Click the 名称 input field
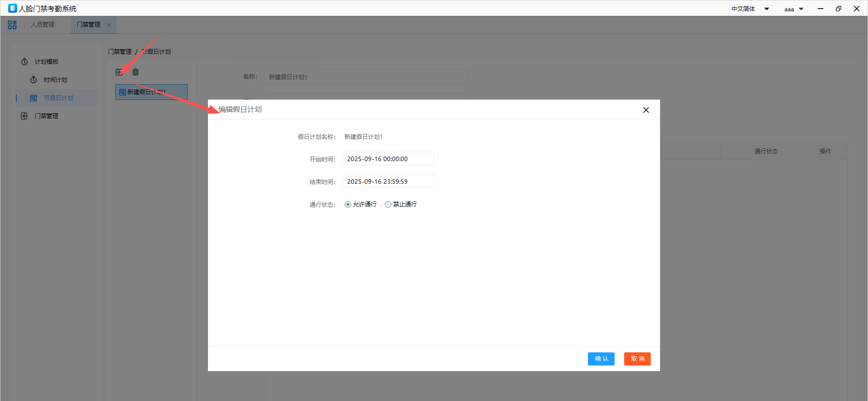868x401 pixels. point(367,77)
